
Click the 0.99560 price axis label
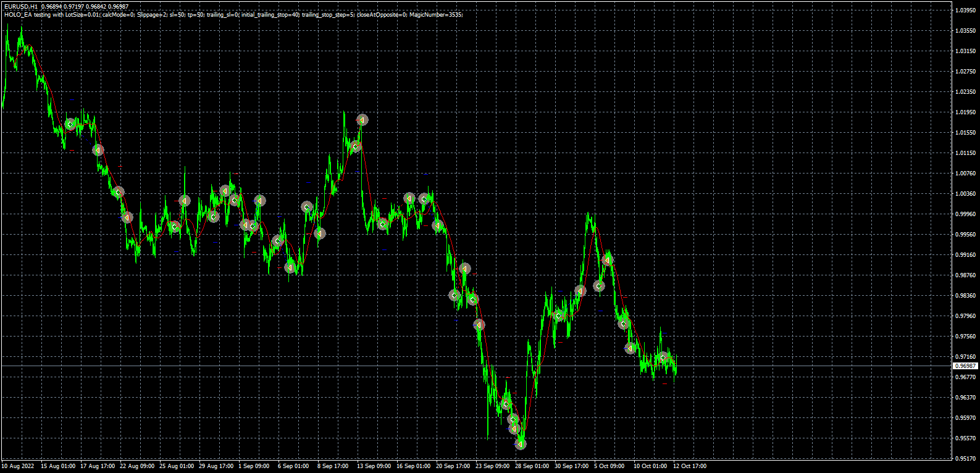(x=965, y=235)
